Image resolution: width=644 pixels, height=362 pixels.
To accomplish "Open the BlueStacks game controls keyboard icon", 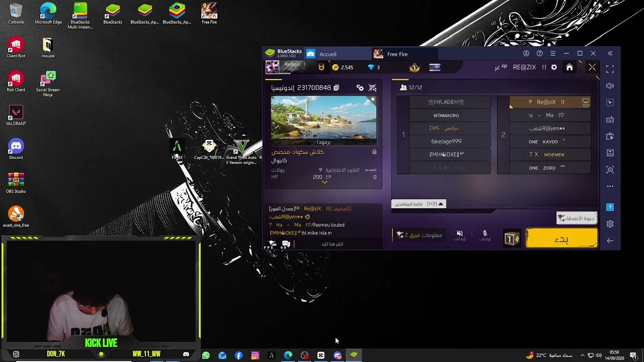I will (x=610, y=120).
